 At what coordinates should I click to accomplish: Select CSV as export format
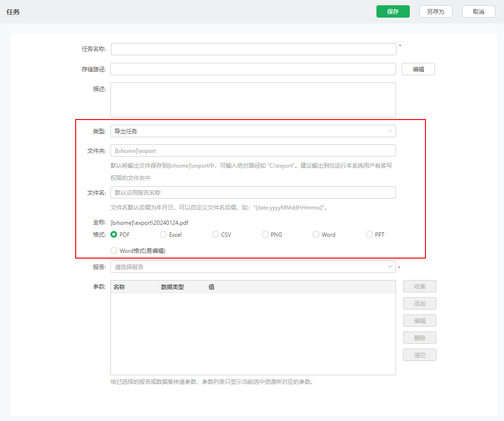216,234
